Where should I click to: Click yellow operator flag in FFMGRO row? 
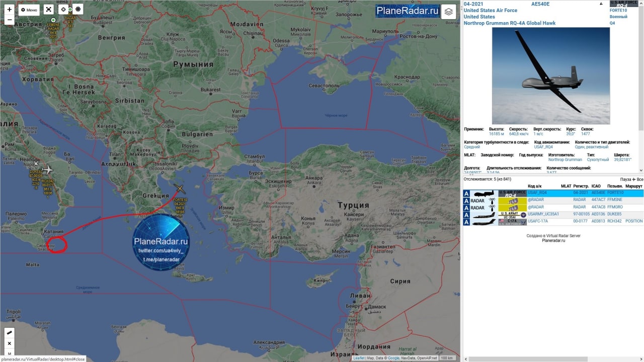tap(512, 207)
